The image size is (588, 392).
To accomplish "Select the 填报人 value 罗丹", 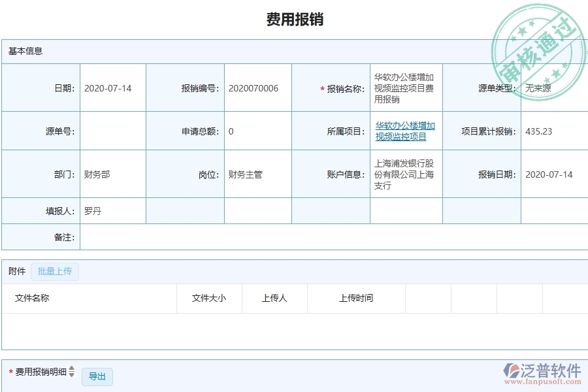I will (x=91, y=210).
